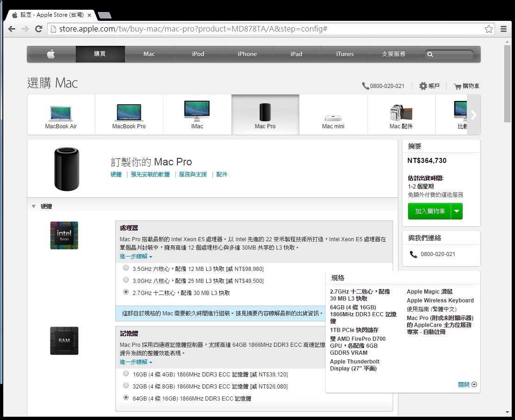Choose 32GB (4 條 8GB) memory option
The image size is (515, 420).
(x=126, y=386)
